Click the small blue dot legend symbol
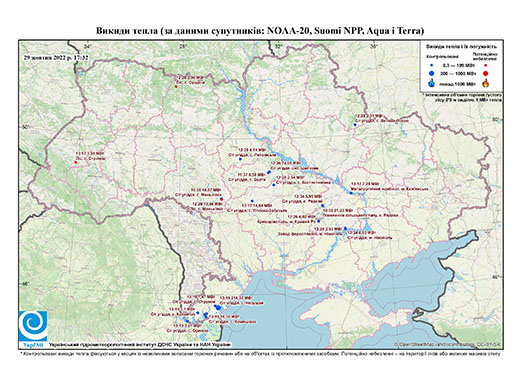This screenshot has width=520, height=368. 432,66
